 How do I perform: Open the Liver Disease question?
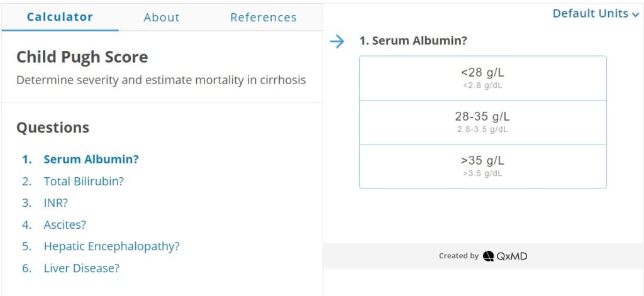pos(82,268)
